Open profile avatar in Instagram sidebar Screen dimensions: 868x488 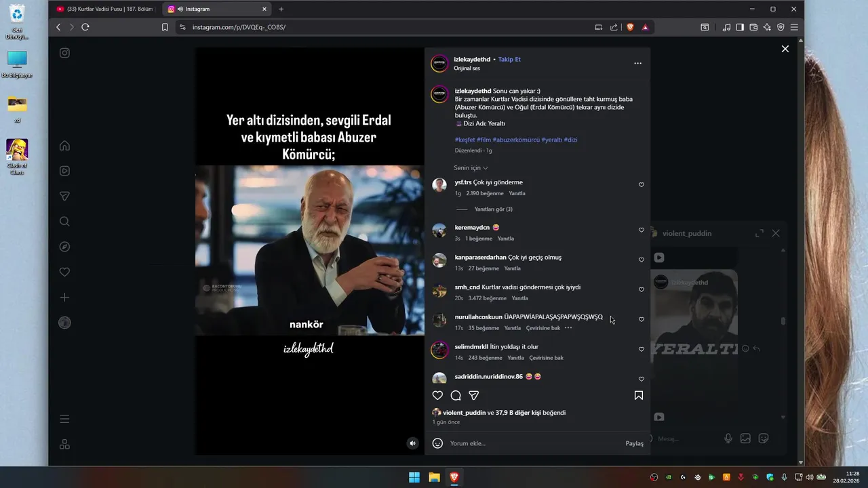pyautogui.click(x=64, y=323)
